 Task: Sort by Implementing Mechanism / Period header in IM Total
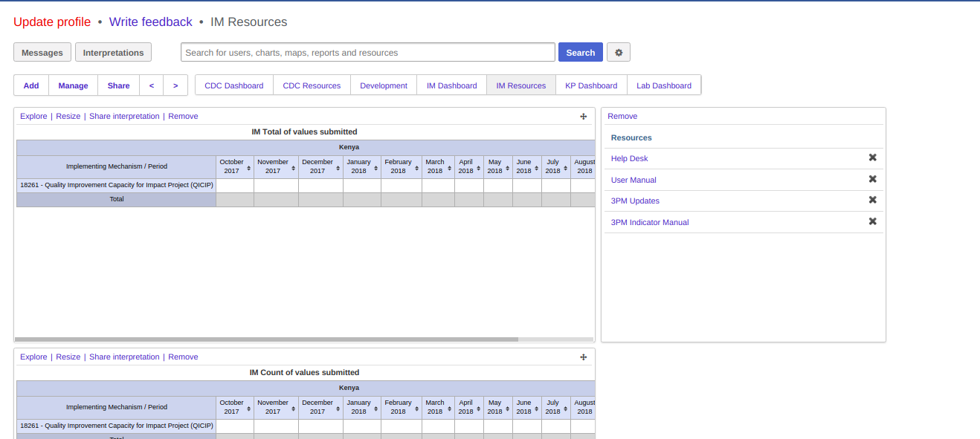pos(117,166)
